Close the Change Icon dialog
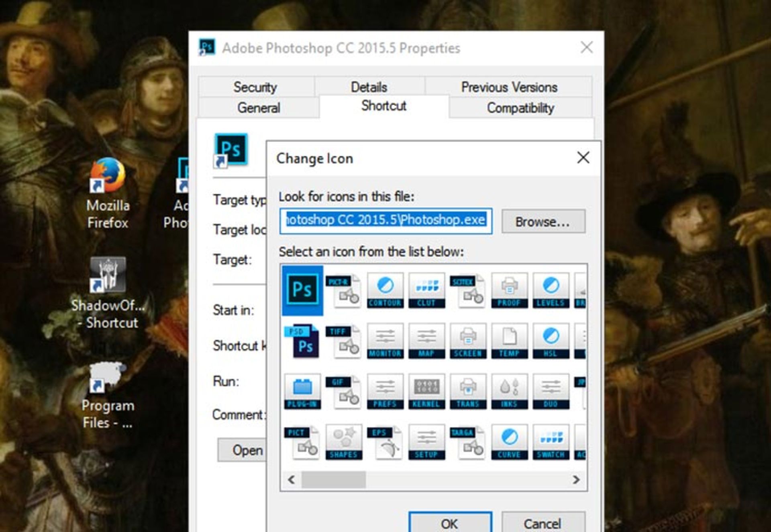 pyautogui.click(x=583, y=158)
